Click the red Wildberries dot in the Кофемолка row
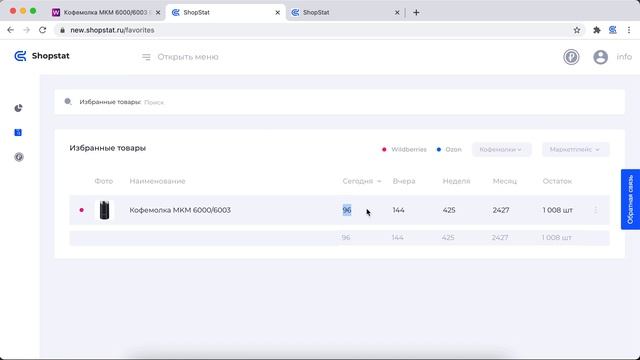The image size is (640, 360). coord(82,210)
